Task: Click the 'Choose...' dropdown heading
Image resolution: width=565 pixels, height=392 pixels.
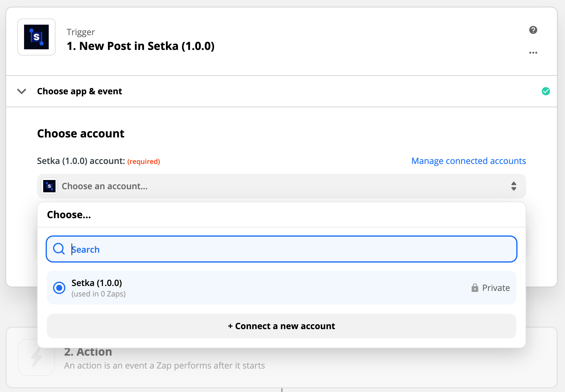Action: pyautogui.click(x=69, y=215)
